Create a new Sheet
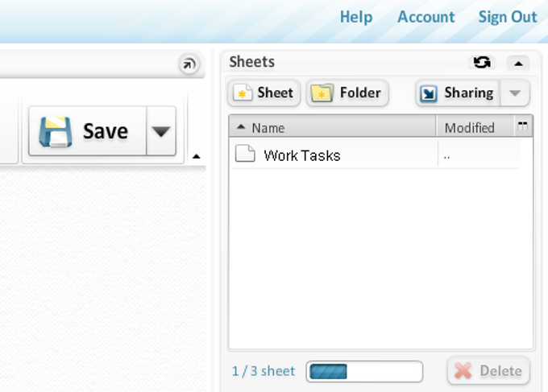Screen dimensions: 548x392 pos(264,93)
